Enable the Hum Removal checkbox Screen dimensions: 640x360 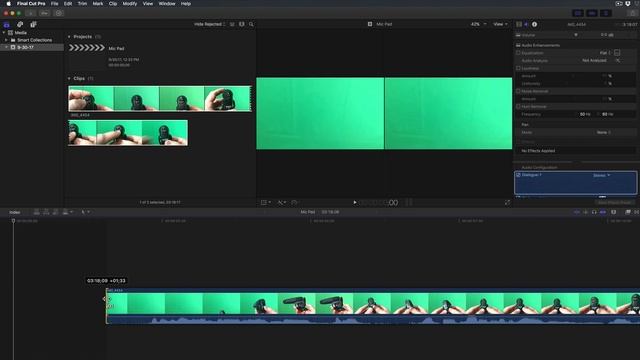click(x=518, y=107)
